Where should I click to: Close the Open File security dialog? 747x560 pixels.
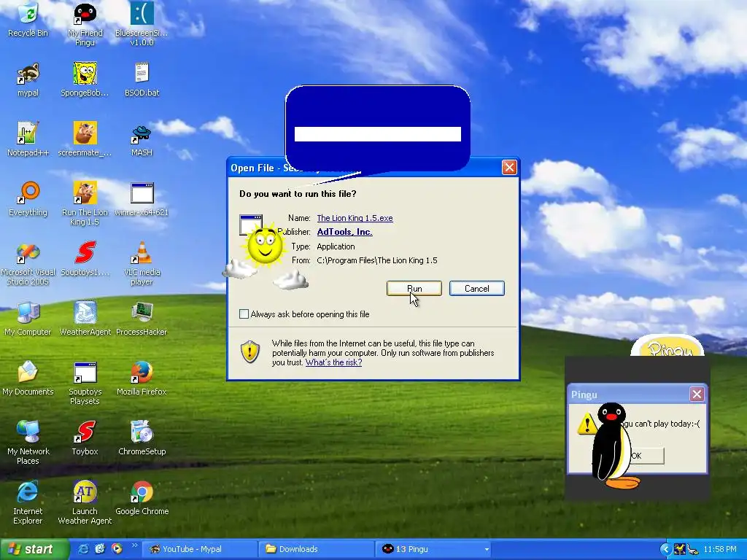pyautogui.click(x=509, y=167)
